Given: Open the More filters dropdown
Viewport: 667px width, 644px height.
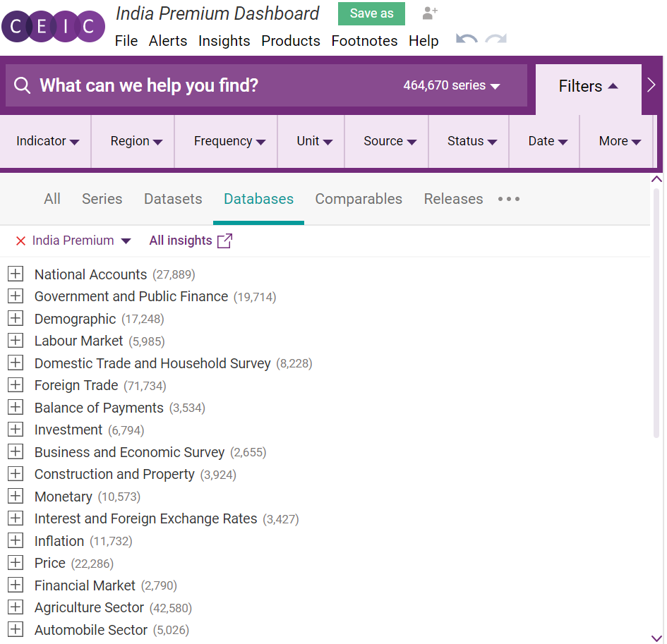Looking at the screenshot, I should 620,141.
